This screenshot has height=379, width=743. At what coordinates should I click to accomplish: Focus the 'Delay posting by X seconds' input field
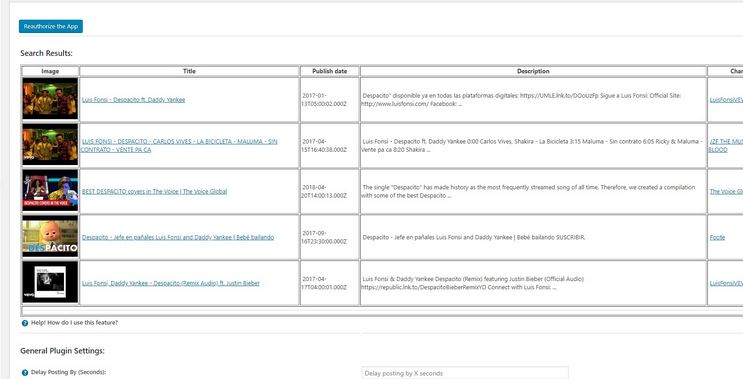465,373
